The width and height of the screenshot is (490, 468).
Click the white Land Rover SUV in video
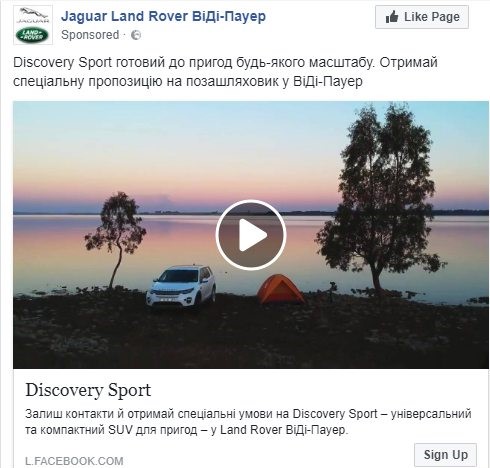[181, 286]
